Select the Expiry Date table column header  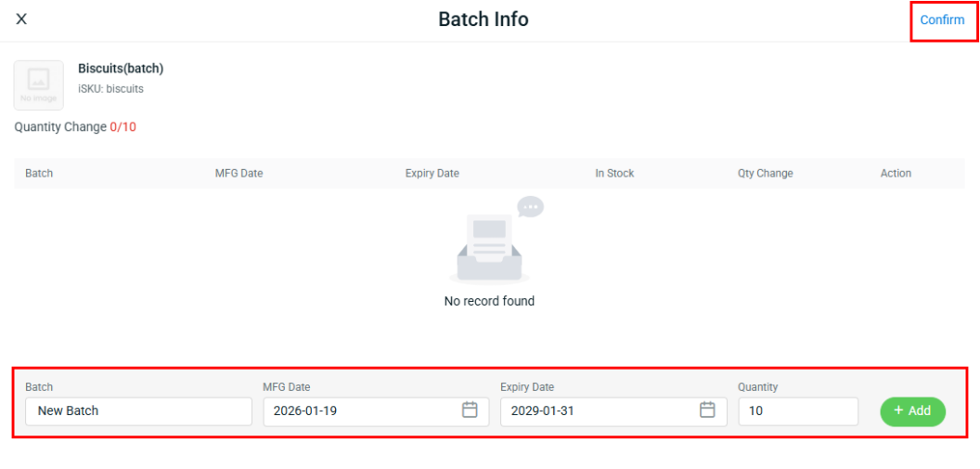(x=432, y=174)
